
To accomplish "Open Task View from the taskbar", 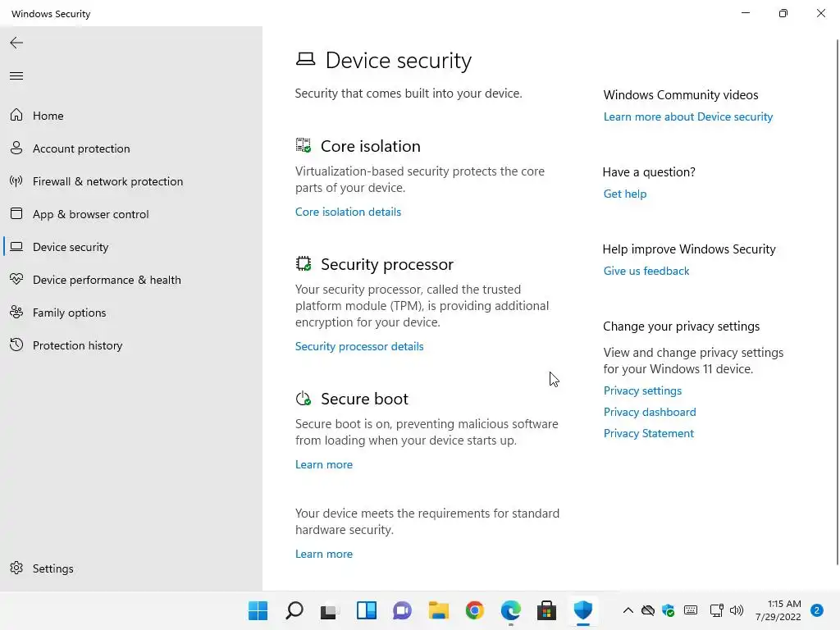I will click(x=330, y=610).
